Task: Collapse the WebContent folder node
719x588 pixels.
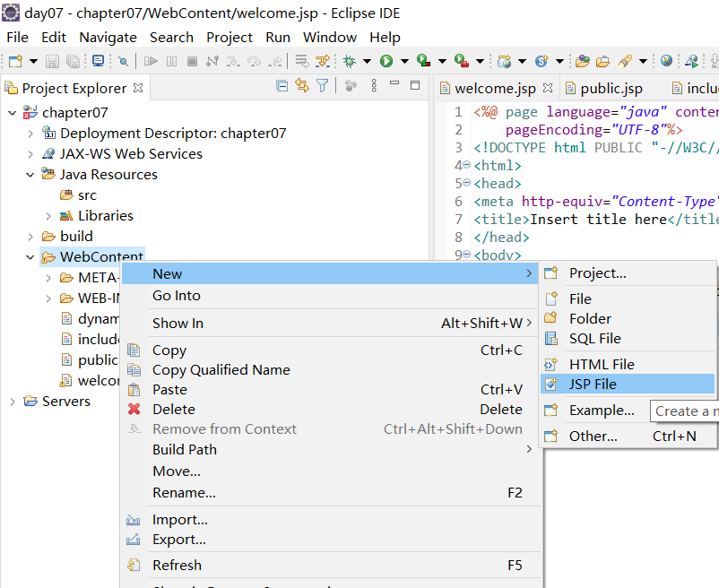Action: (30, 257)
